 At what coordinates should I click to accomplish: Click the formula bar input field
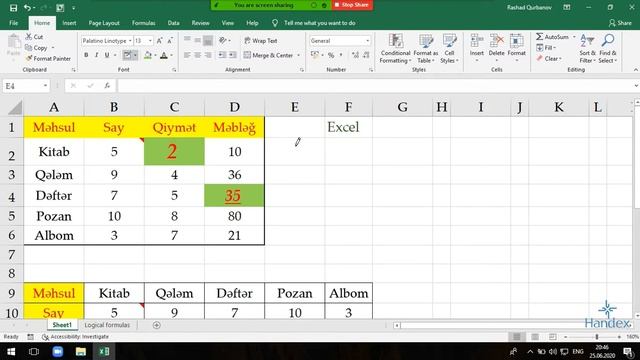click(376, 86)
